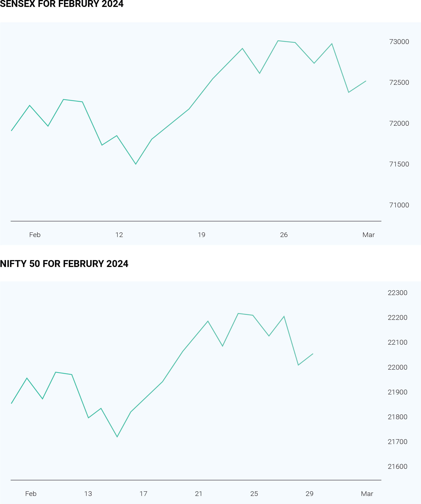This screenshot has height=504, width=421.
Task: Select date 26 on Sensex timeline
Action: tap(284, 235)
